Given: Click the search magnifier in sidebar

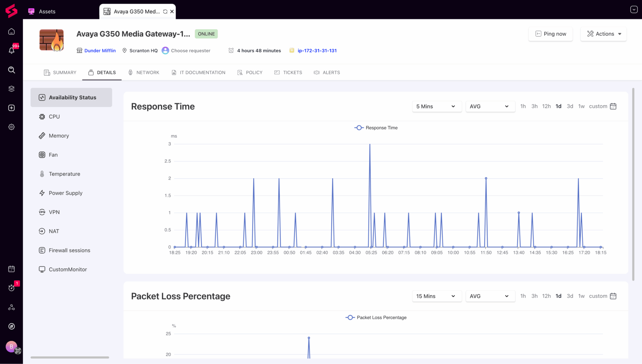Looking at the screenshot, I should click(12, 70).
